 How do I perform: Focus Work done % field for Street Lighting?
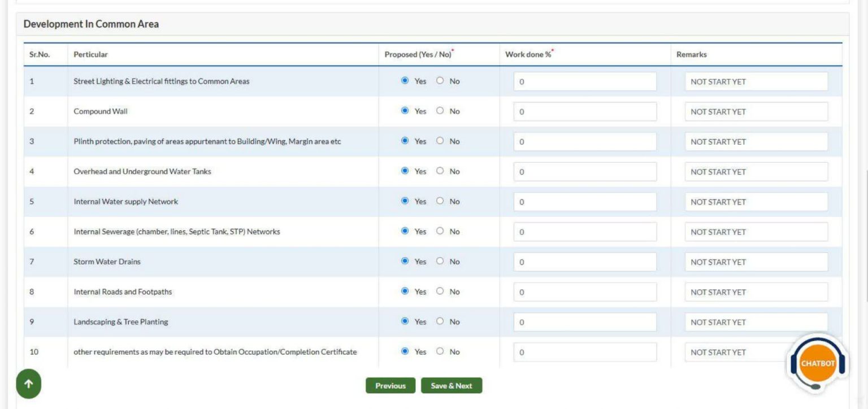point(585,82)
